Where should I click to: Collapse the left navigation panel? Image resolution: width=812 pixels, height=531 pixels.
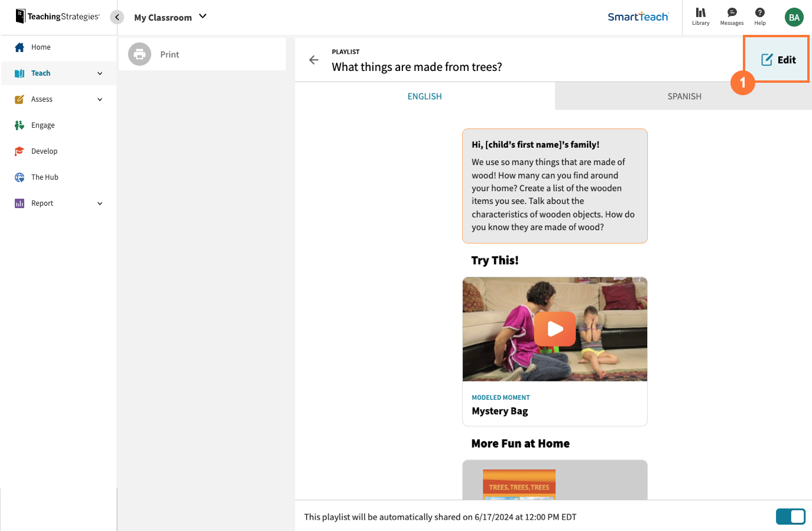[x=116, y=17]
